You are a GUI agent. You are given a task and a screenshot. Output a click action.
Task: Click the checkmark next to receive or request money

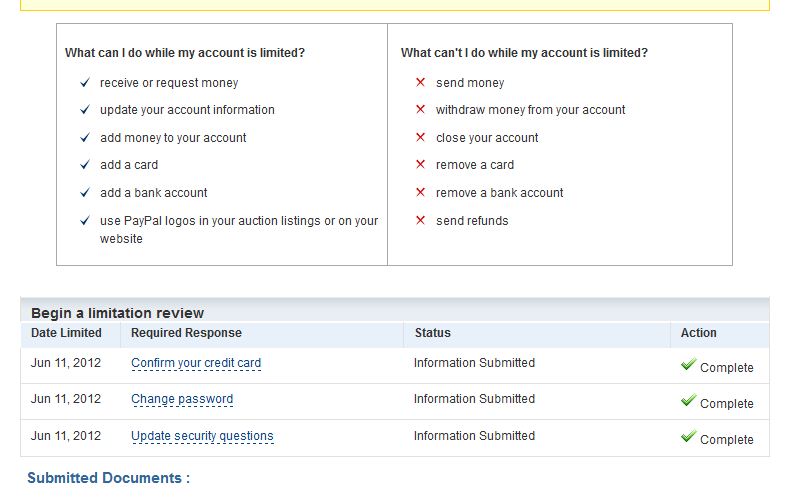pos(85,82)
